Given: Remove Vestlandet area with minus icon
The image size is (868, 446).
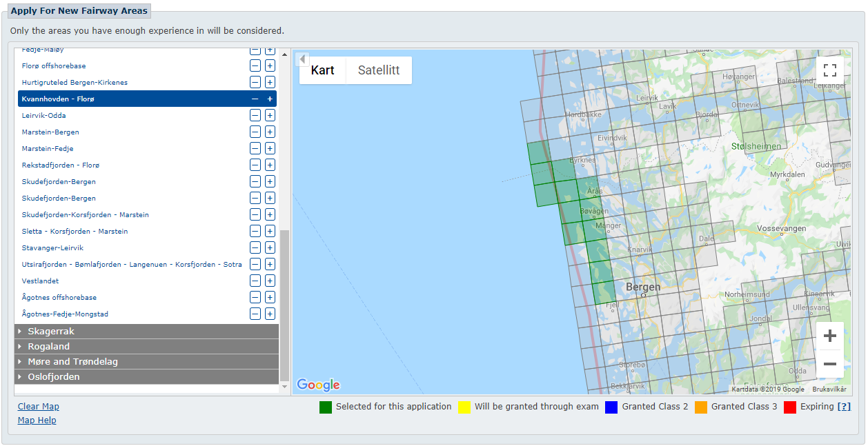Looking at the screenshot, I should tap(255, 281).
